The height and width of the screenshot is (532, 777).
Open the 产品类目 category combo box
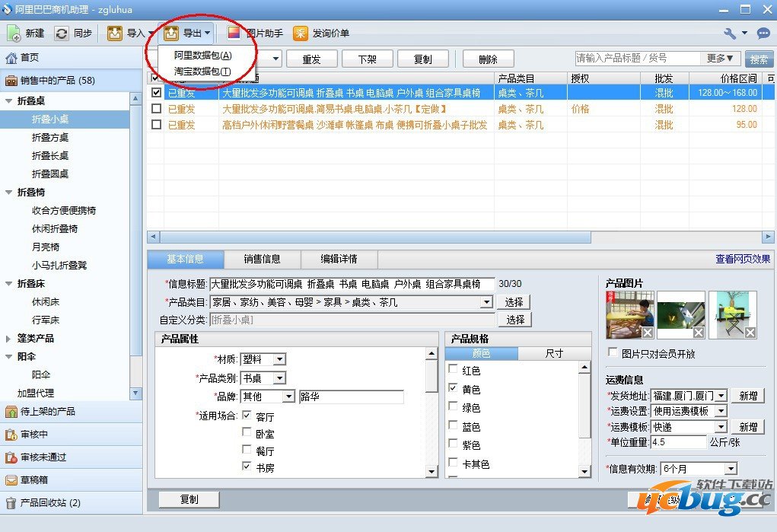click(x=352, y=302)
